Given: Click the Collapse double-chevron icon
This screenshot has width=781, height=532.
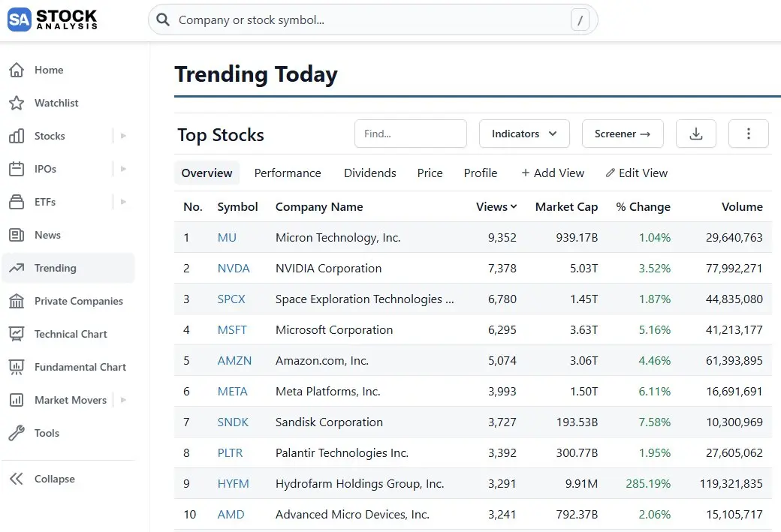Looking at the screenshot, I should (17, 479).
